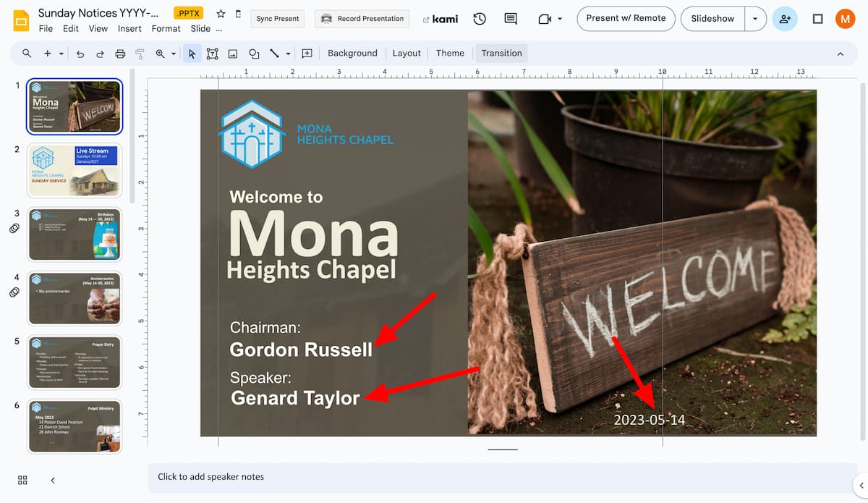Activate the Paint format tool

point(139,53)
